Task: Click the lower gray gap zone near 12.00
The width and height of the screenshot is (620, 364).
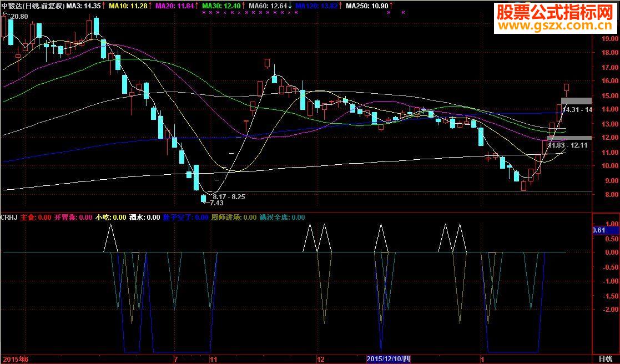Action: pyautogui.click(x=569, y=138)
